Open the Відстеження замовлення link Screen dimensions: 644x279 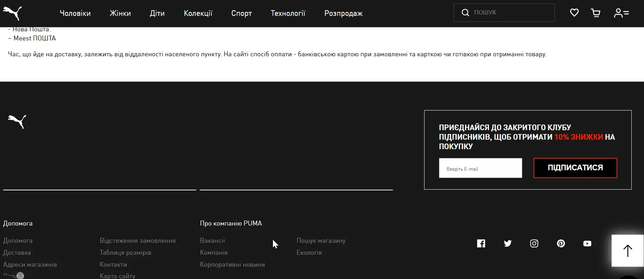tap(138, 241)
